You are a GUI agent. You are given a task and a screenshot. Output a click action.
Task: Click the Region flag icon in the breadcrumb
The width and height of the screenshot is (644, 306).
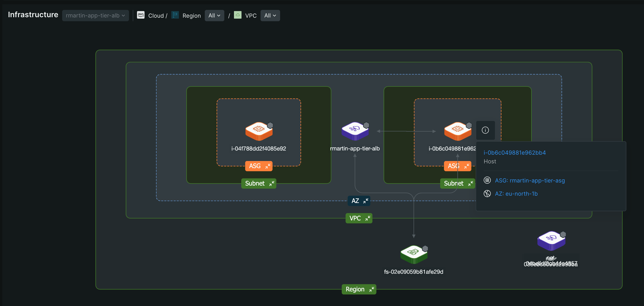click(x=175, y=15)
